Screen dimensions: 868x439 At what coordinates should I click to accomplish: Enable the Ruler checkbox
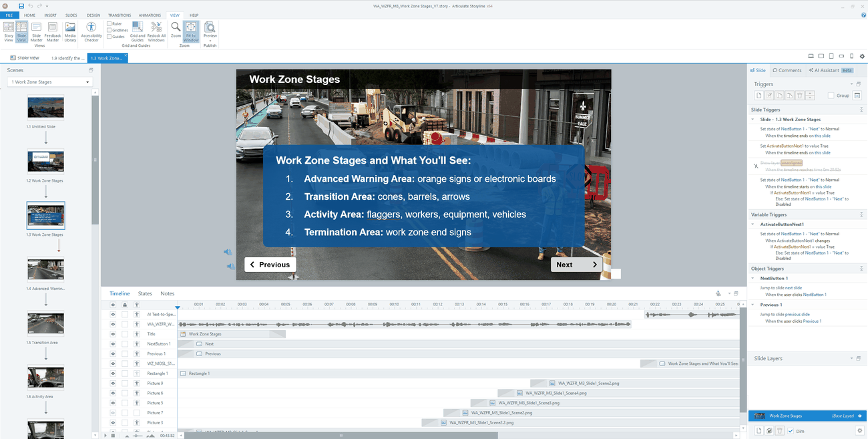(x=110, y=23)
